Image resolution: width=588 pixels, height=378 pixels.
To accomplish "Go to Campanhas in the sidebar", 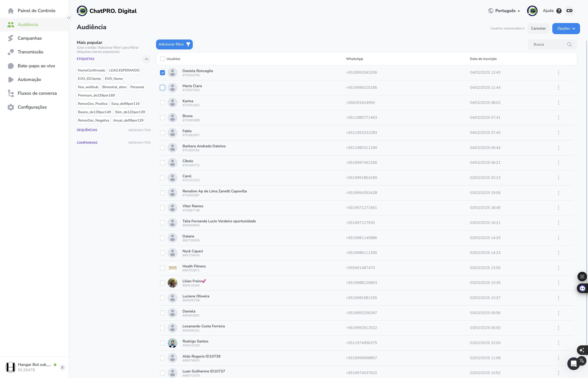I will [x=30, y=38].
